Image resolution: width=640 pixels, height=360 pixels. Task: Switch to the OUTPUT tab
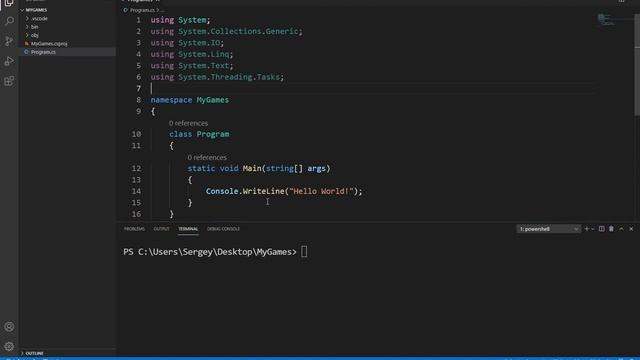(x=161, y=229)
